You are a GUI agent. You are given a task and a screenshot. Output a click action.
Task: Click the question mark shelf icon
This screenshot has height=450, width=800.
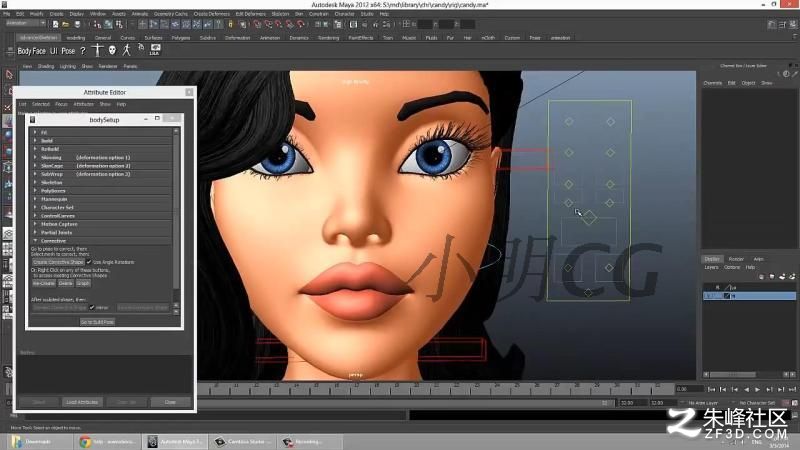click(83, 51)
